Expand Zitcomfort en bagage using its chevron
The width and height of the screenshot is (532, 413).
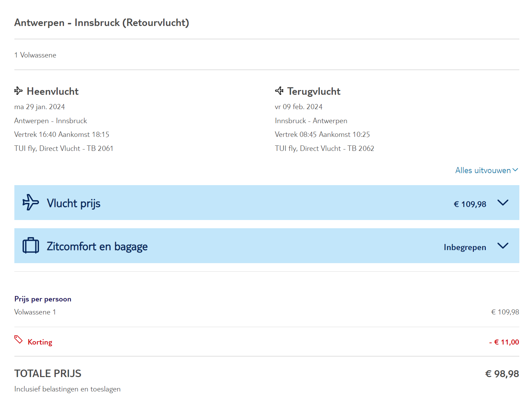[503, 246]
